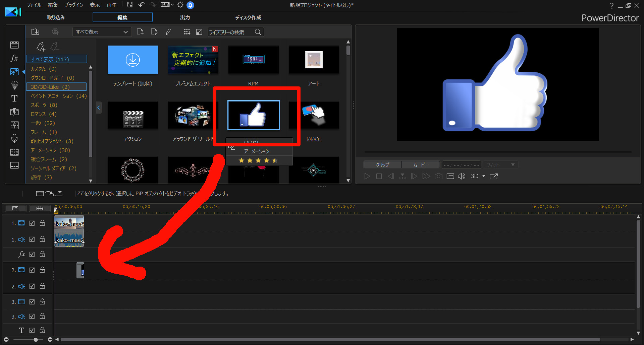
Task: Open the Audio Mixing Room icon
Action: pos(14,125)
